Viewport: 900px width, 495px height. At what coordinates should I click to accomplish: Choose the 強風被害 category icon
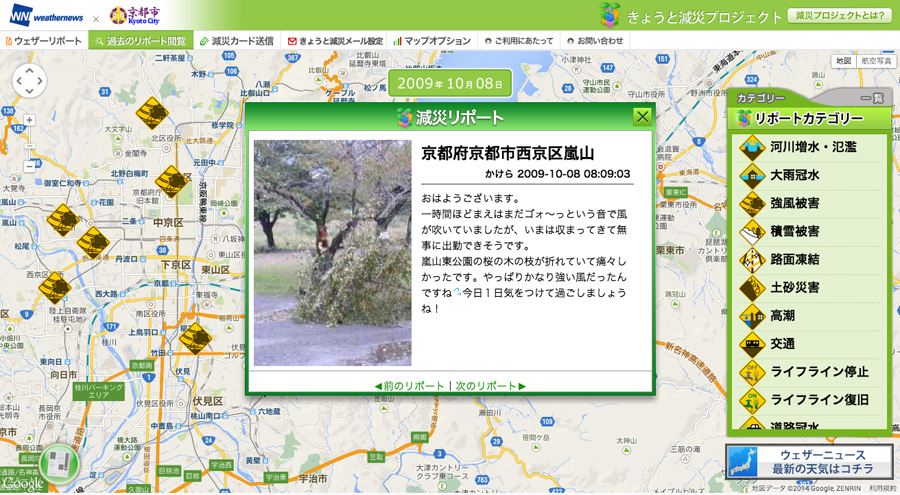751,204
